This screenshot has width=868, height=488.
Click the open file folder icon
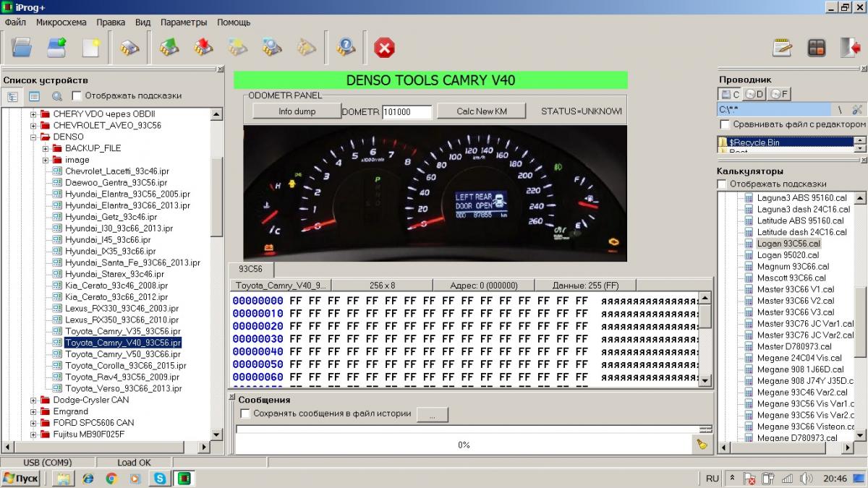tap(22, 48)
